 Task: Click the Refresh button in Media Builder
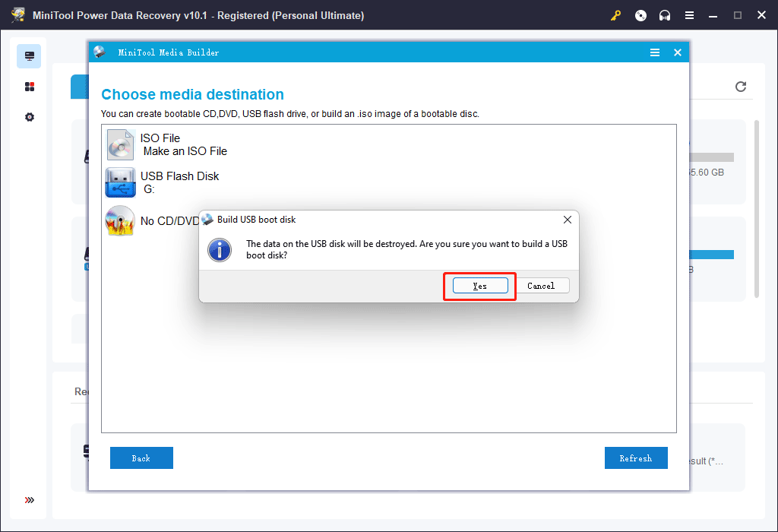636,458
